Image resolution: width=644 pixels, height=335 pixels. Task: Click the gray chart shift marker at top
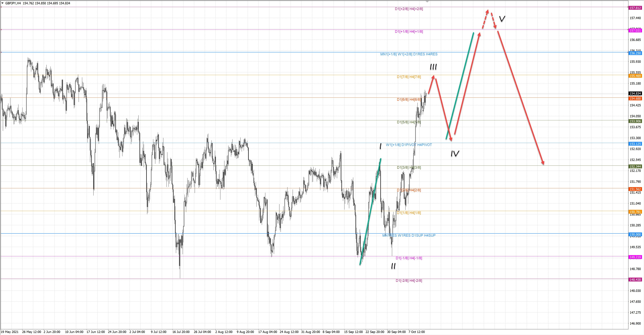click(427, 1)
